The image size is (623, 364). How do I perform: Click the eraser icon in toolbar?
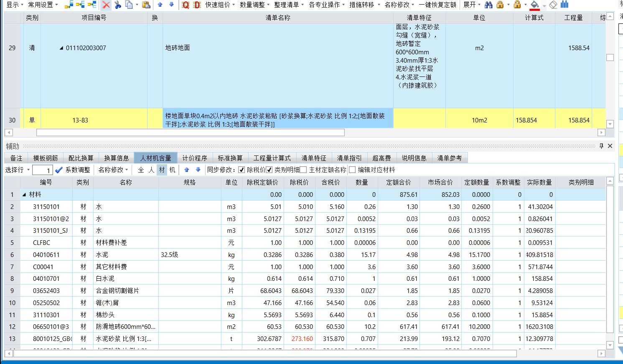553,5
